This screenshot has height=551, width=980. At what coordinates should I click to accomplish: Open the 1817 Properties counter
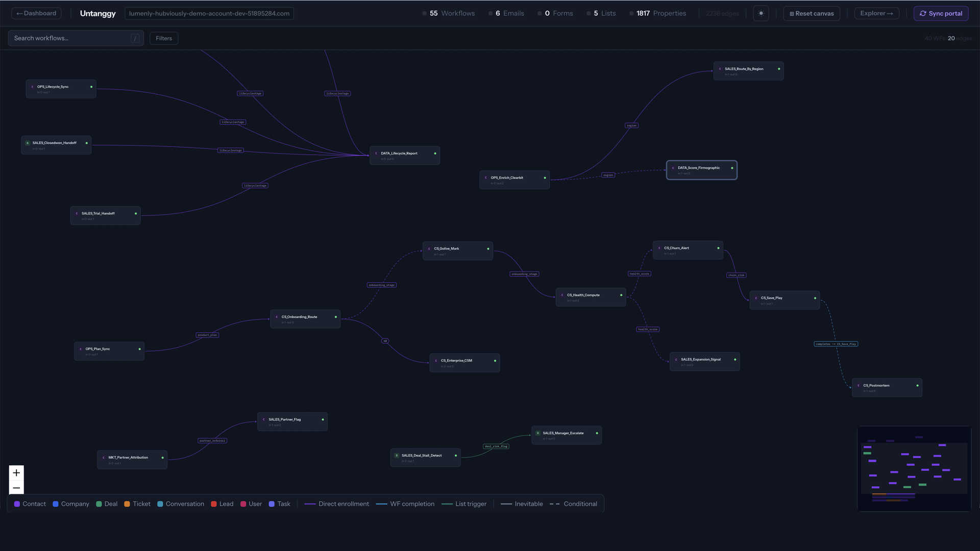pyautogui.click(x=658, y=13)
